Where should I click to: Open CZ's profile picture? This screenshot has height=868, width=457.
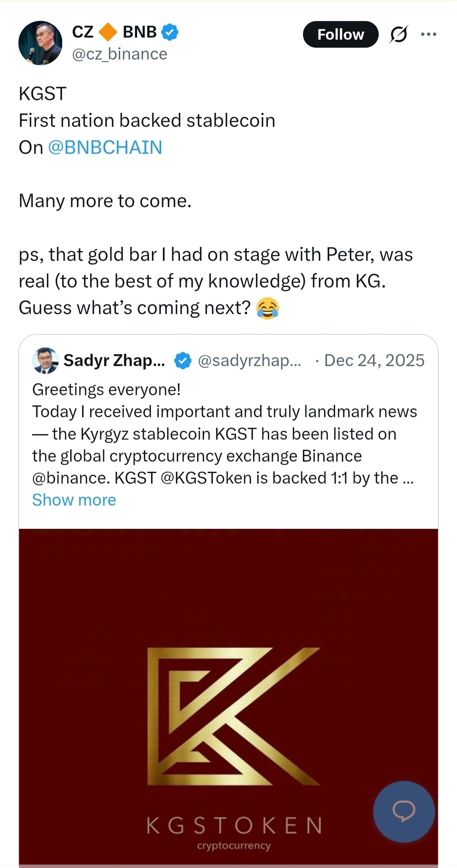40,43
